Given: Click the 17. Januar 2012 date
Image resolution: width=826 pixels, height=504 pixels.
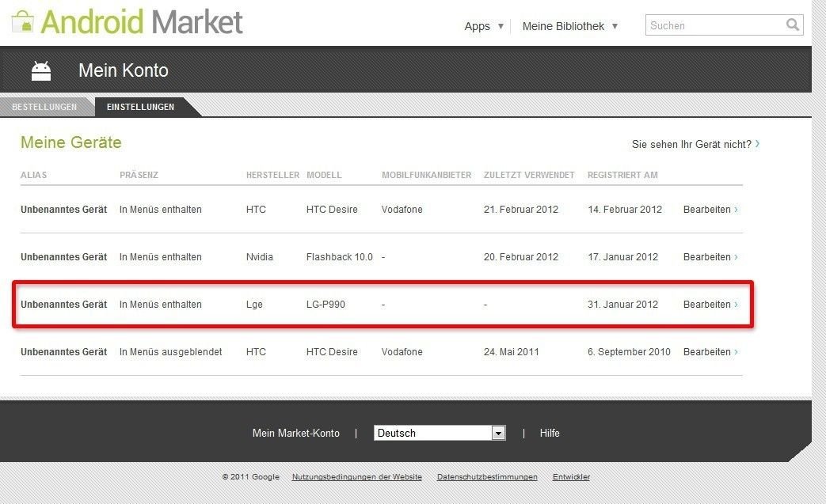Looking at the screenshot, I should [622, 256].
